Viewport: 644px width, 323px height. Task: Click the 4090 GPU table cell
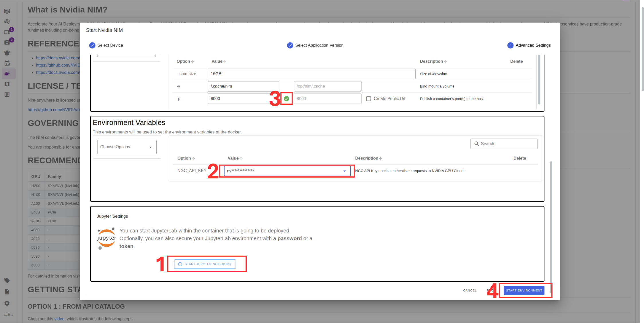pyautogui.click(x=36, y=239)
